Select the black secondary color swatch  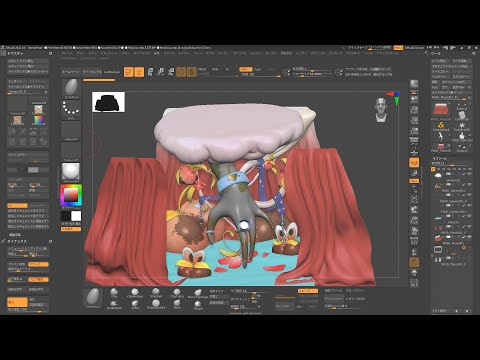coord(66,216)
